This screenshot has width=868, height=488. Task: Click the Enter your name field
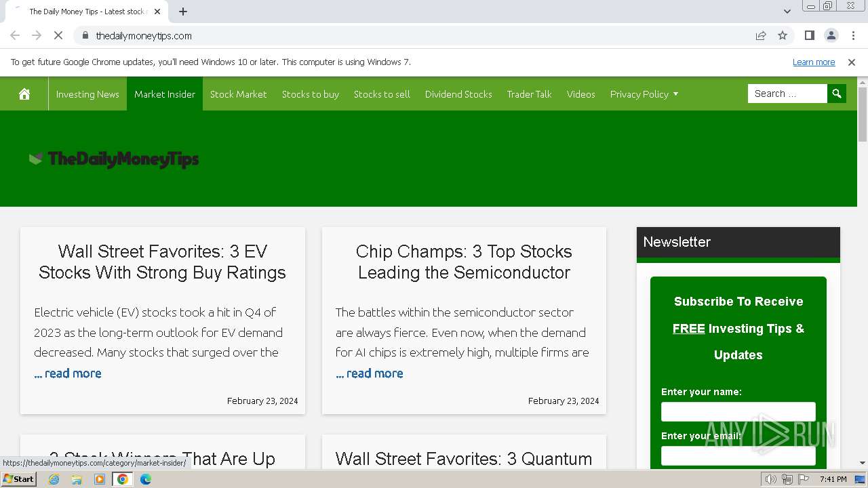point(738,412)
